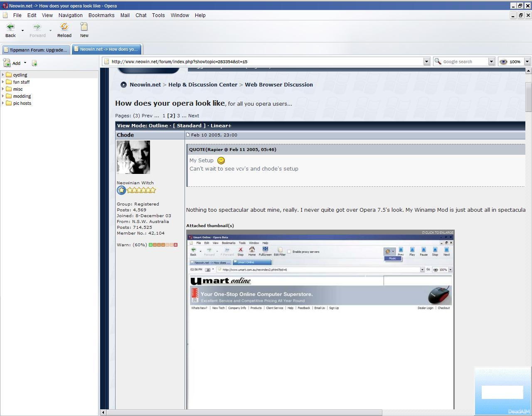Click the page icon on Tippmann Forum tab
The width and height of the screenshot is (532, 416).
coord(6,50)
